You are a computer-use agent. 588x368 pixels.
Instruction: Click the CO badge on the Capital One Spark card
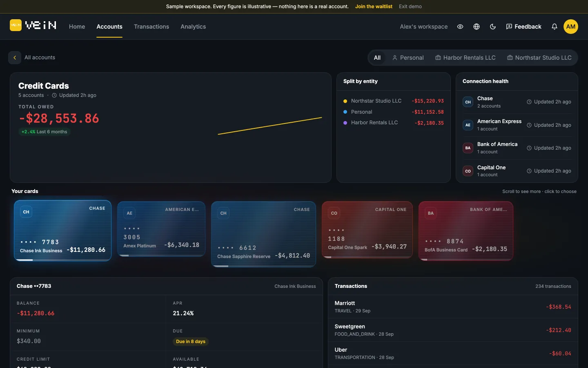[334, 213]
